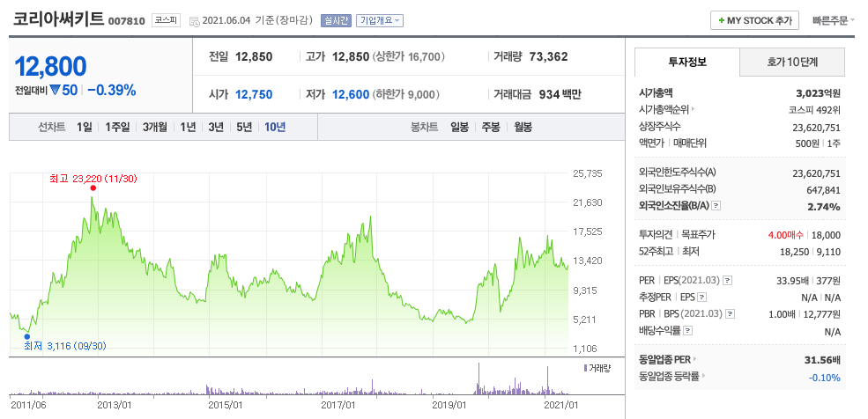Click the 시가총액 value 3,023억원

(x=818, y=92)
